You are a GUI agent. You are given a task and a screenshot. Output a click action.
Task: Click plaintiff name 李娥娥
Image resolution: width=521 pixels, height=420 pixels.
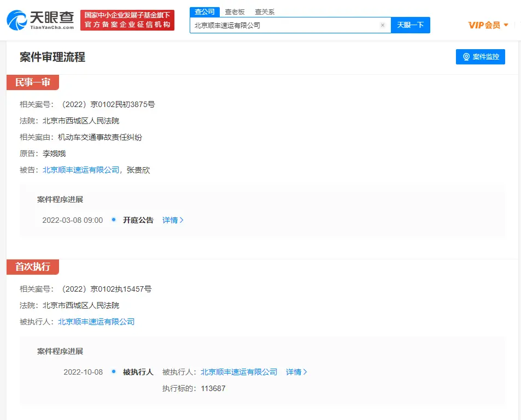point(54,153)
